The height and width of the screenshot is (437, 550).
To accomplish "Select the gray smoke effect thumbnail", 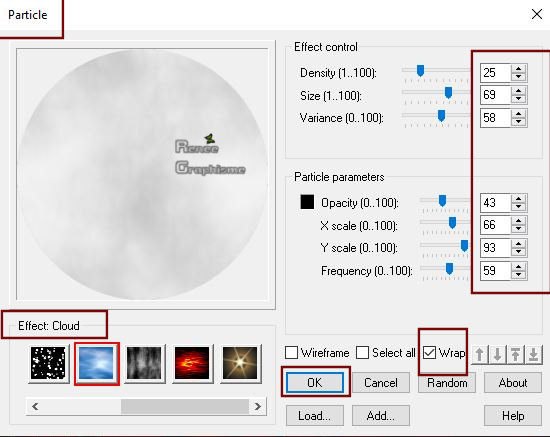I will [x=144, y=363].
